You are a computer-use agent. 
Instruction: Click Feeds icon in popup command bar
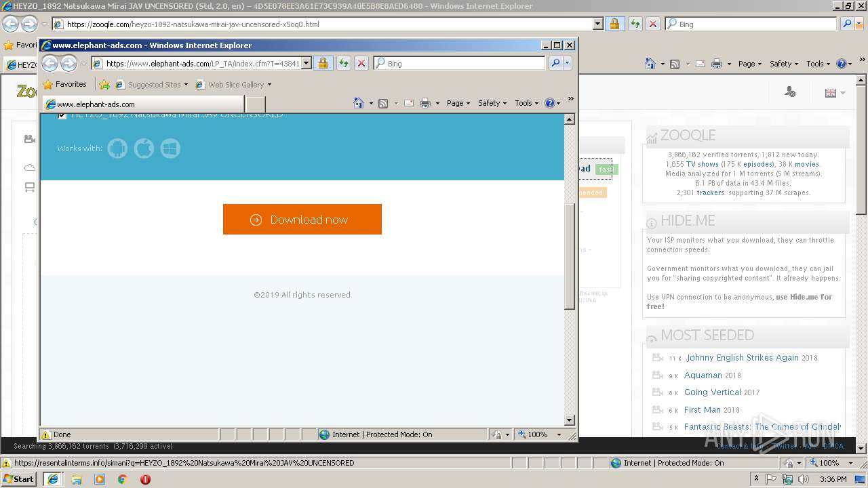tap(383, 103)
